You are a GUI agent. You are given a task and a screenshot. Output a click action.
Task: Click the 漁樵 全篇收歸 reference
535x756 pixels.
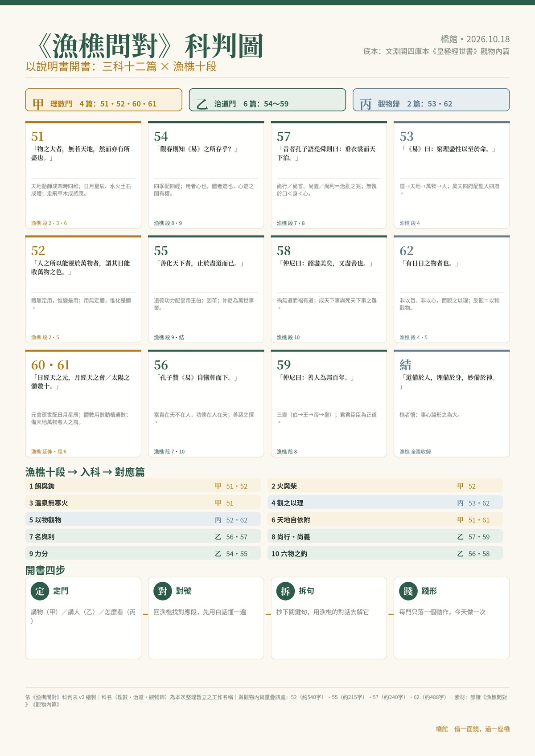click(x=415, y=452)
